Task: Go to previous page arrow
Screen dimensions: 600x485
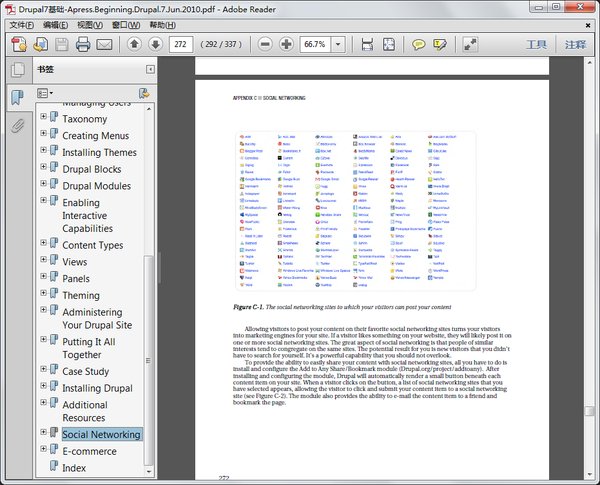Action: point(134,45)
